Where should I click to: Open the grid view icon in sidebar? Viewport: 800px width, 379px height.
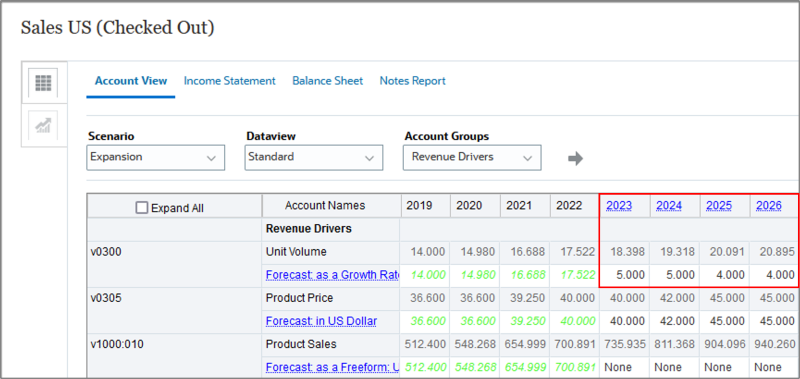point(43,83)
